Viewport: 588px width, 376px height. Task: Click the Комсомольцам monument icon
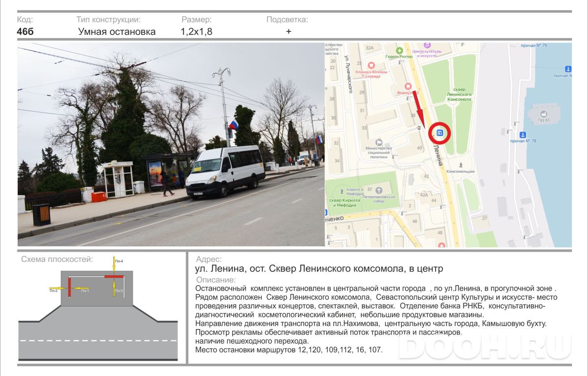click(x=461, y=164)
